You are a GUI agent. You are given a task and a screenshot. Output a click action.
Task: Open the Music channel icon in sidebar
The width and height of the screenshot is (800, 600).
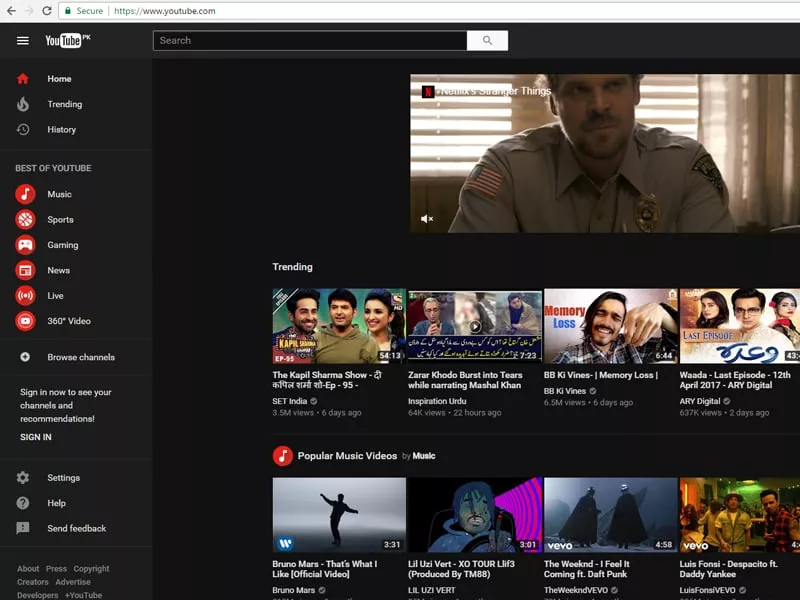[x=25, y=194]
